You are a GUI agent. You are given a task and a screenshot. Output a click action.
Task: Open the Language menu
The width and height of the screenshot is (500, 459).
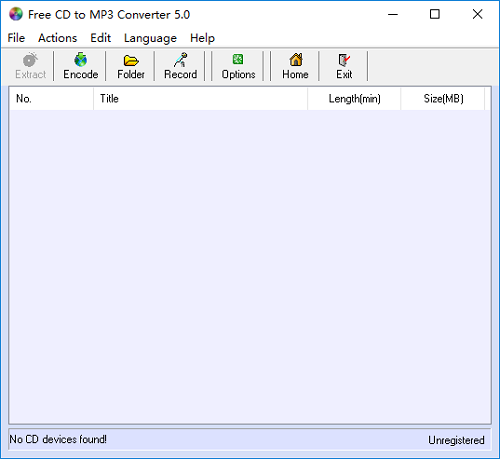150,38
